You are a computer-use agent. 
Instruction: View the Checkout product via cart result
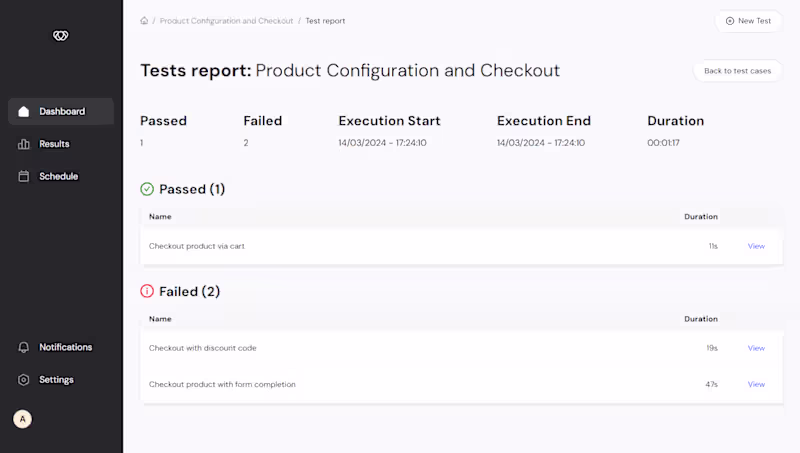(756, 246)
